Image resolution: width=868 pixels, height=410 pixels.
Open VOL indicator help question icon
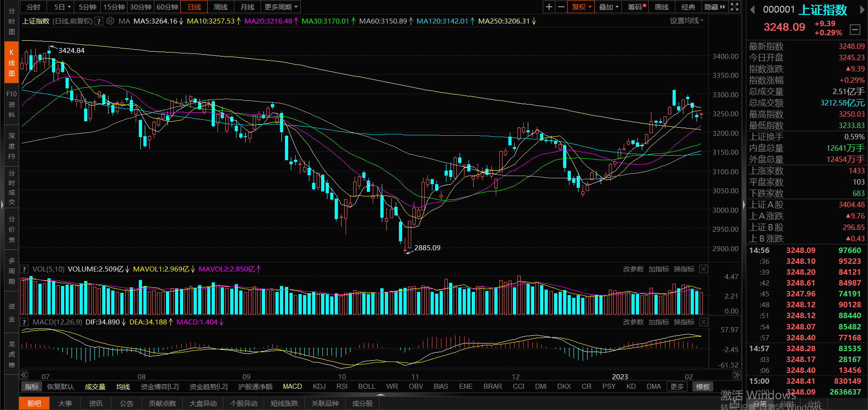(x=24, y=269)
